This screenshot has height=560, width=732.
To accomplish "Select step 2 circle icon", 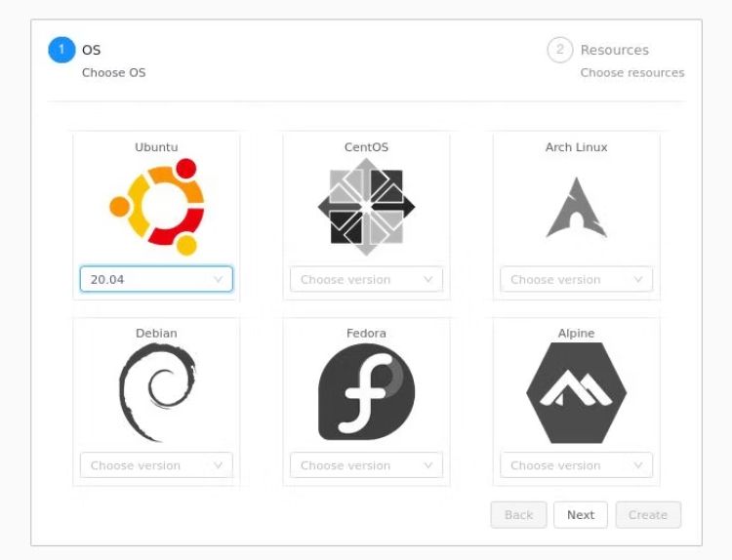I will 560,50.
